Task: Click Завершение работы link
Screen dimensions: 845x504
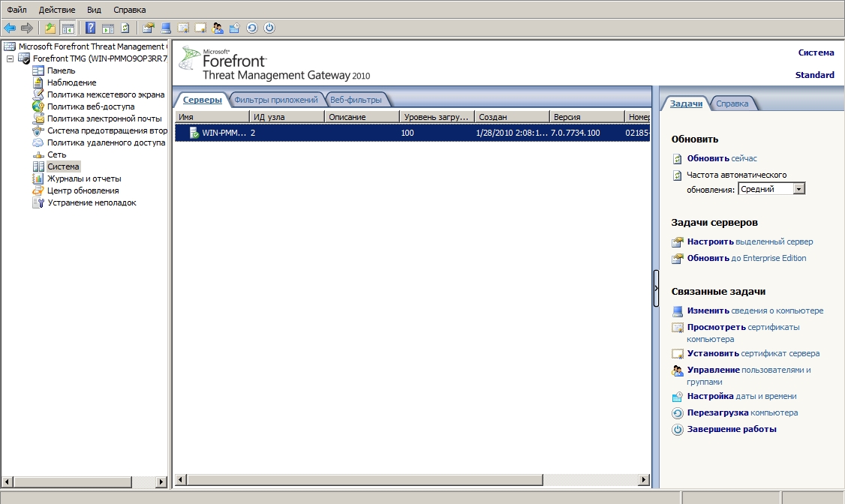Action: click(731, 429)
